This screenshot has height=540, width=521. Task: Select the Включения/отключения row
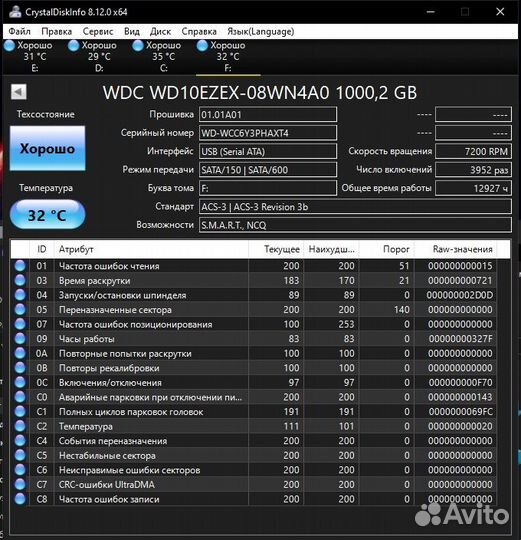click(253, 382)
